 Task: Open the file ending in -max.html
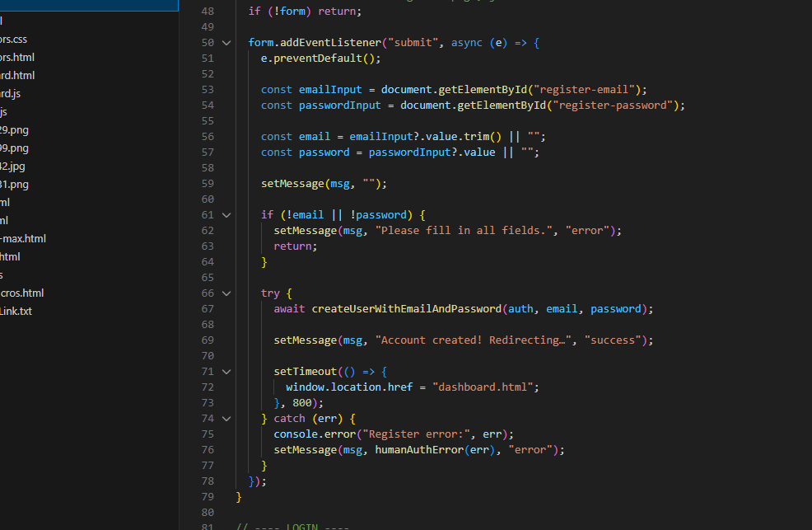pos(23,238)
